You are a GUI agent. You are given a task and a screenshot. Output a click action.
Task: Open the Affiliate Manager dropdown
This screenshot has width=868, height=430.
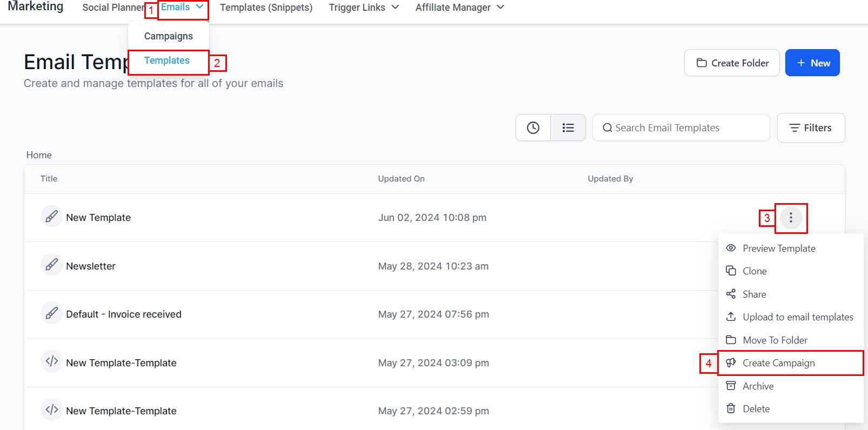point(459,8)
